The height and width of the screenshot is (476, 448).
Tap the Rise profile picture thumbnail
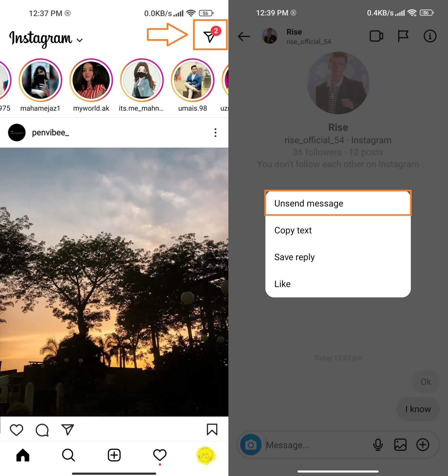(x=270, y=37)
